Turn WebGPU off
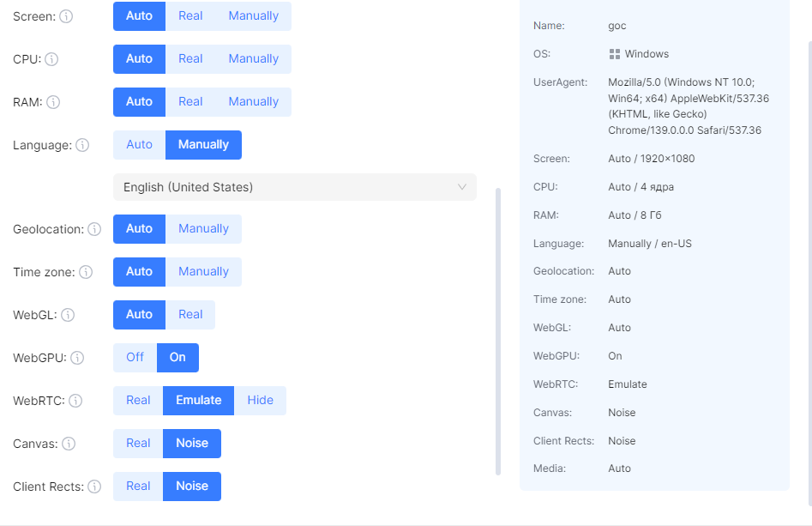 coord(135,358)
